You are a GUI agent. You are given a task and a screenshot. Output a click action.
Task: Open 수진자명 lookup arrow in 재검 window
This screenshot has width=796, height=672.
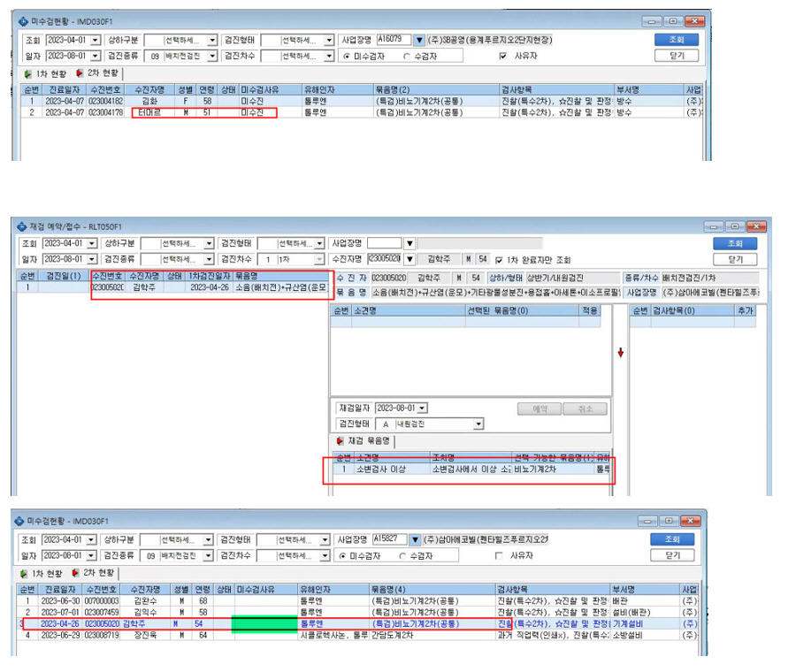tap(409, 259)
